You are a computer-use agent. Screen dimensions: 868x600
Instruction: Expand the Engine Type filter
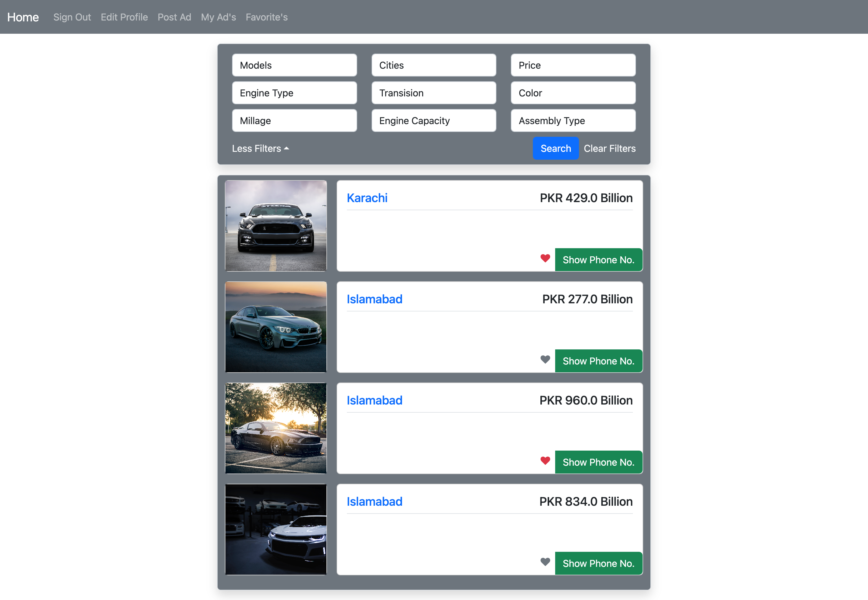coord(294,93)
